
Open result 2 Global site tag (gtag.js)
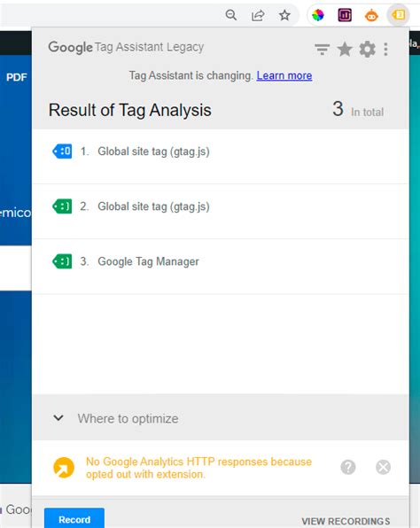click(x=221, y=212)
